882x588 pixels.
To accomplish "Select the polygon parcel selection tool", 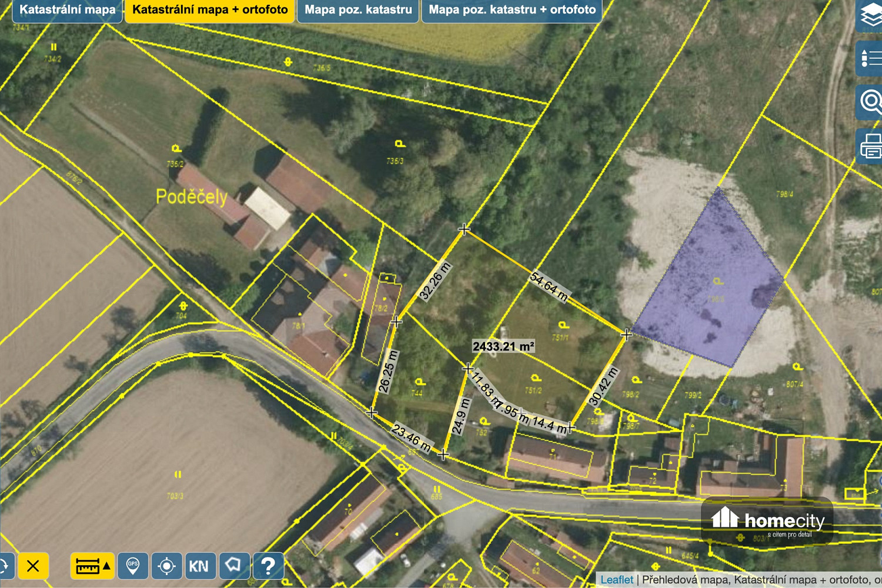I will click(233, 566).
